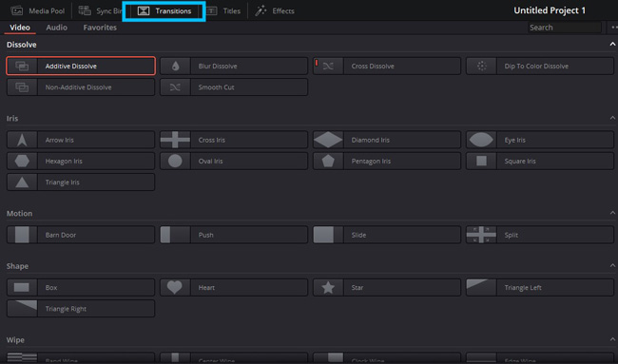Collapse the Motion section
618x364 pixels.
[x=612, y=213]
